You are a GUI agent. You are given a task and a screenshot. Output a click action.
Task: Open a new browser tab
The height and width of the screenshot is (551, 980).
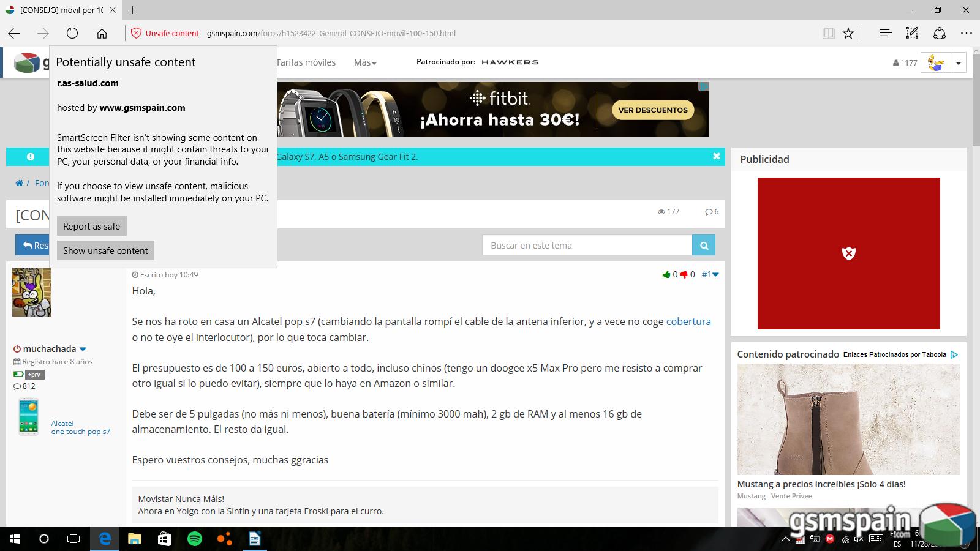132,10
